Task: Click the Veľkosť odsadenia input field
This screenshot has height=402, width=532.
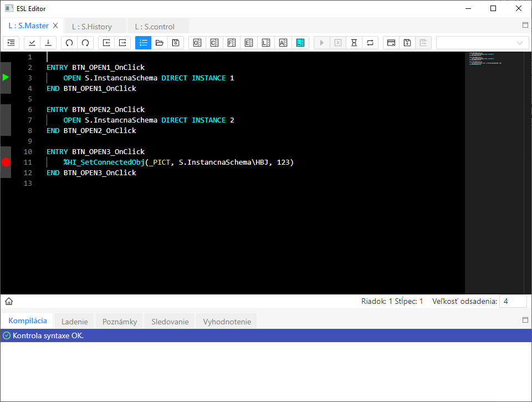Action: (513, 302)
